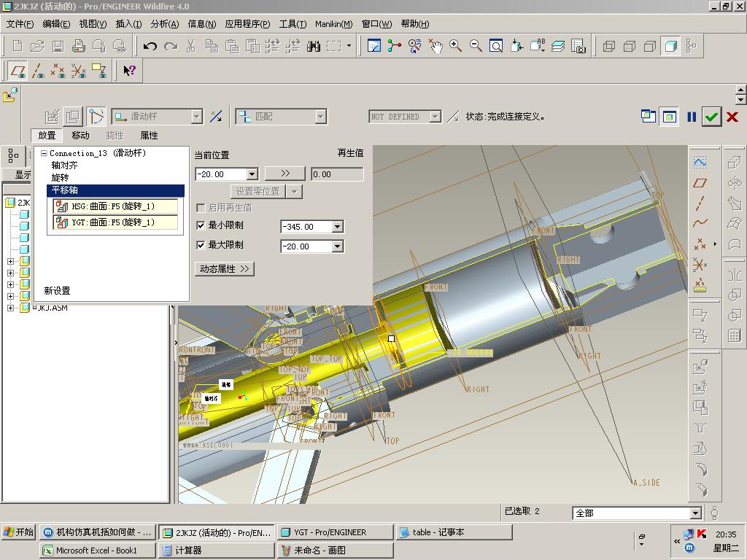The image size is (747, 560).
Task: Open the 滑动杆 connection type dropdown
Action: coord(196,117)
